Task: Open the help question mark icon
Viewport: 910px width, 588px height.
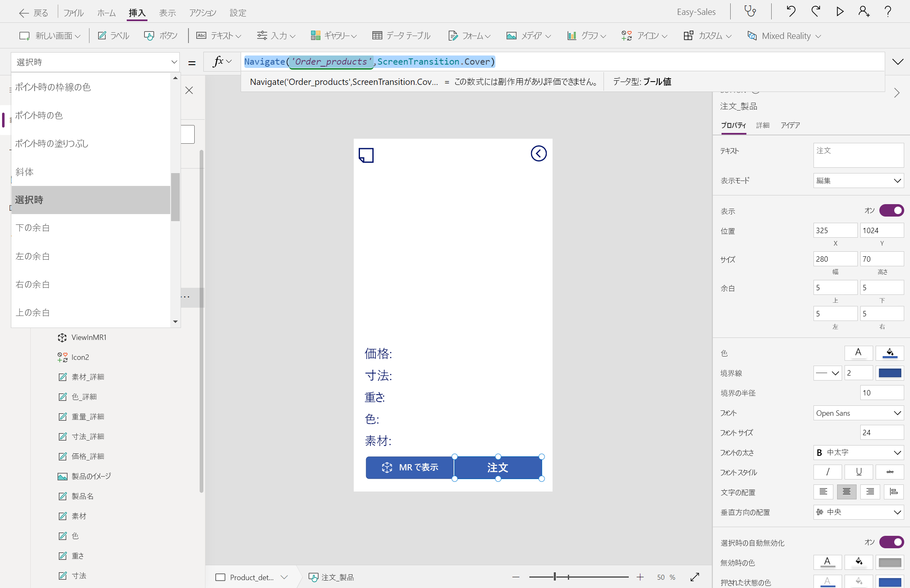Action: pos(888,12)
